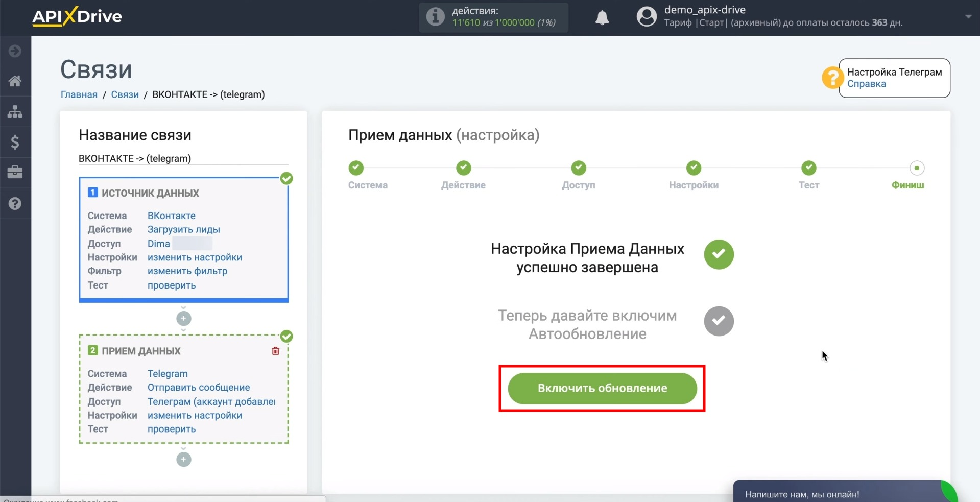Click the demo_apix-drive username
Viewport: 980px width, 502px height.
705,10
